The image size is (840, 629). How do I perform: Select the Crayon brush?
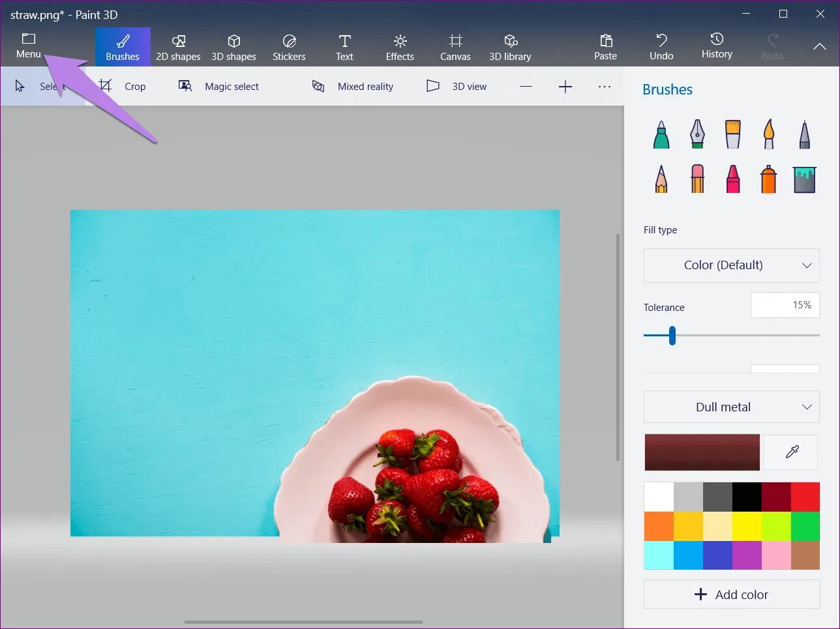733,179
